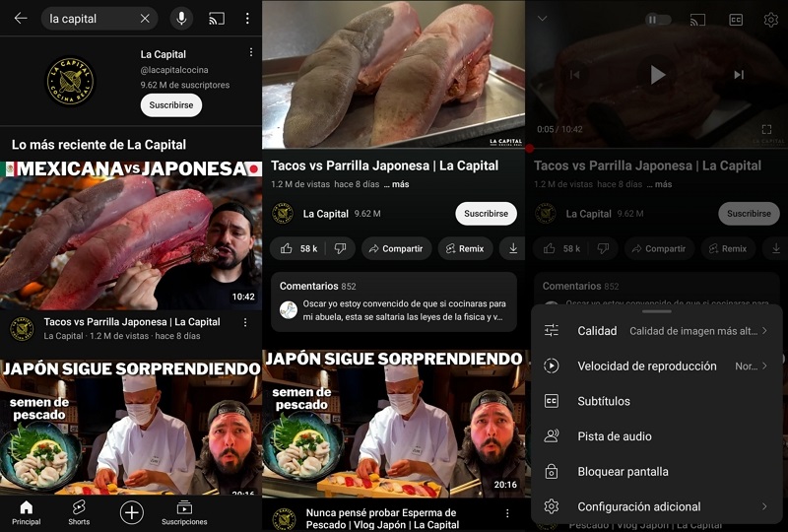Open the three-dot menu beside cast icon
Image resolution: width=788 pixels, height=532 pixels.
[x=247, y=19]
